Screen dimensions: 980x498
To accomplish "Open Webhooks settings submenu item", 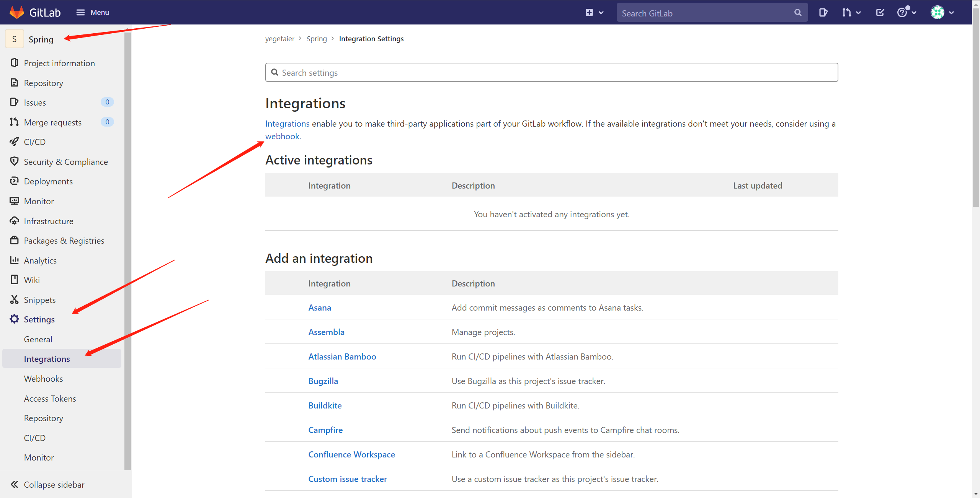I will point(43,379).
